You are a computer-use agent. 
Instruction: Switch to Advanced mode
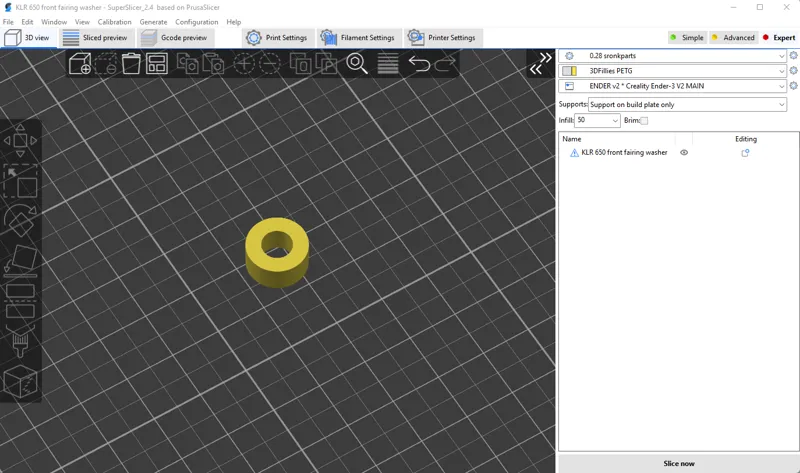point(733,37)
